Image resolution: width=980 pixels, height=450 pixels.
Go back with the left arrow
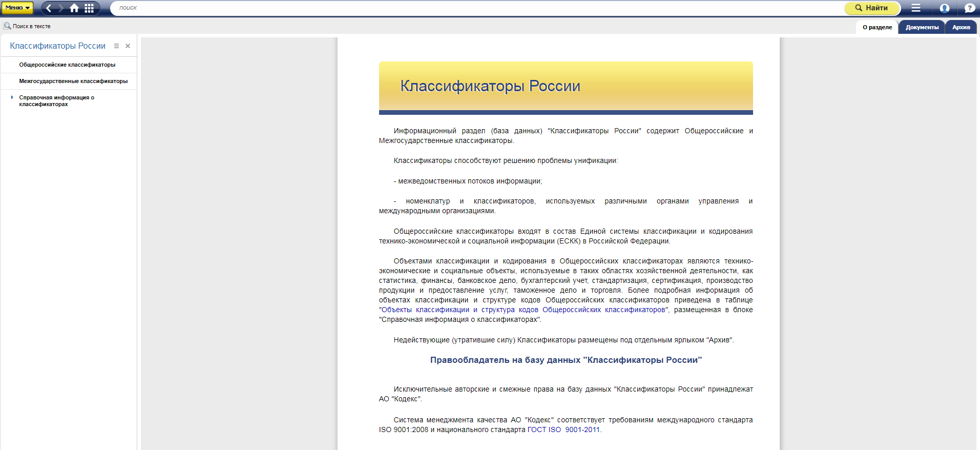[49, 8]
